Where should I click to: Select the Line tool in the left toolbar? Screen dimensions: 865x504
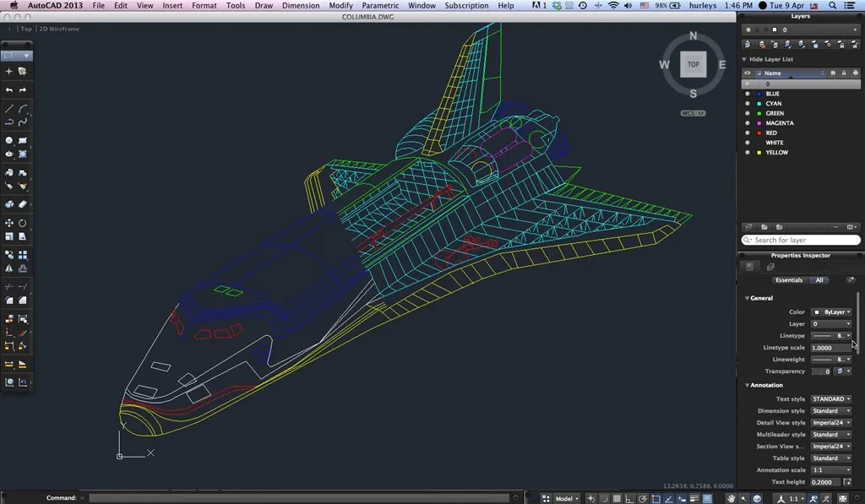click(x=8, y=108)
